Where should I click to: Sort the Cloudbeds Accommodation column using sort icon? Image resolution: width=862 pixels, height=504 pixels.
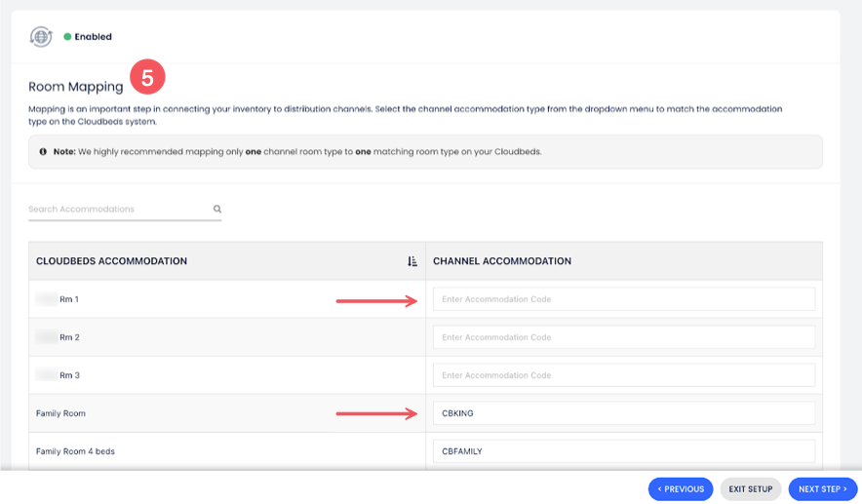tap(411, 261)
